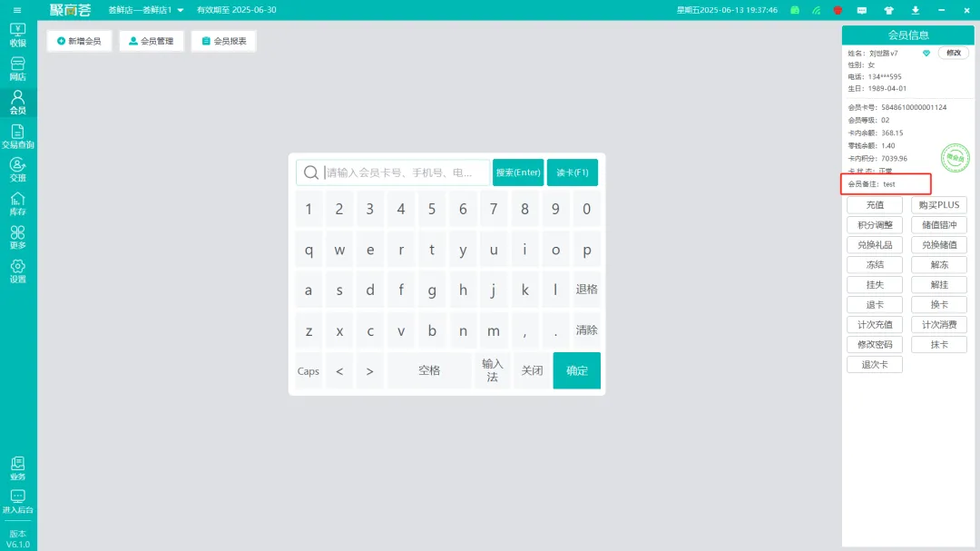Click the download icon in title bar

pyautogui.click(x=915, y=10)
